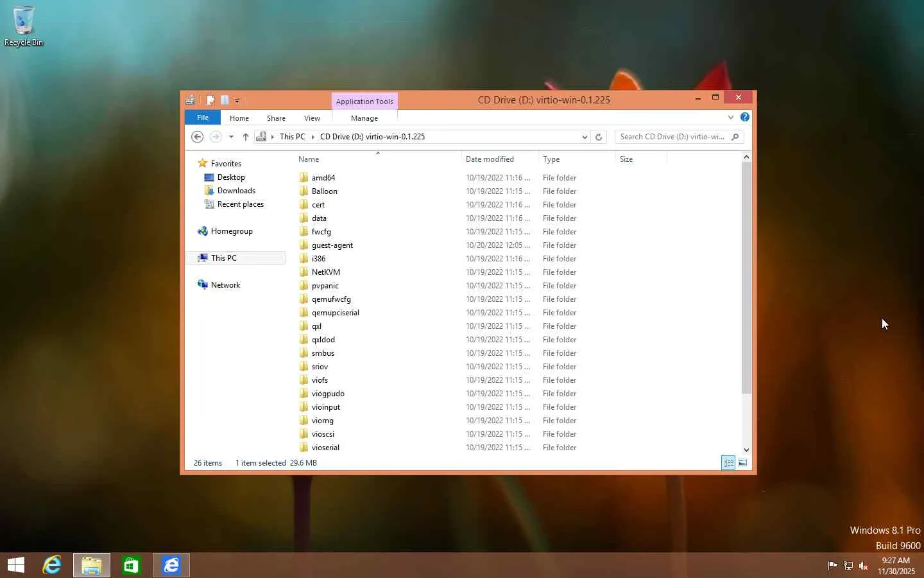Select This PC in the navigation pane
This screenshot has height=578, width=924.
[x=223, y=258]
